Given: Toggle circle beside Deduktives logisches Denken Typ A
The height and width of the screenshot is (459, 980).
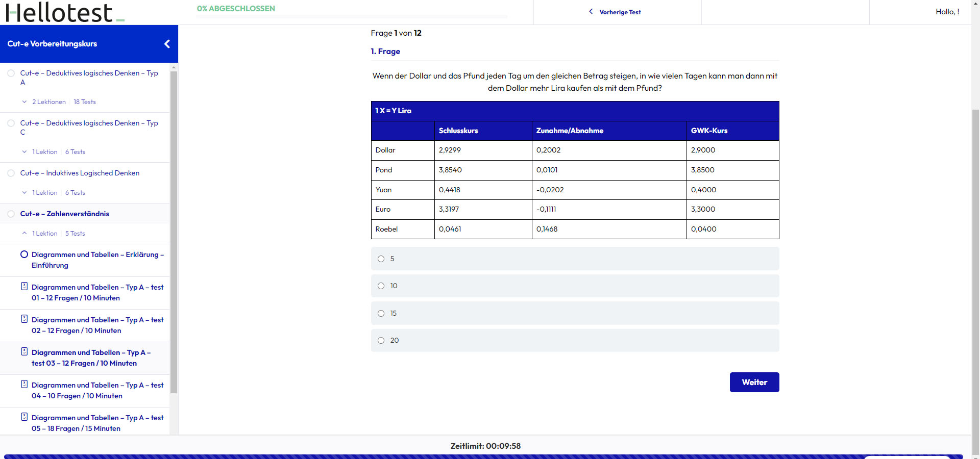Looking at the screenshot, I should point(11,73).
